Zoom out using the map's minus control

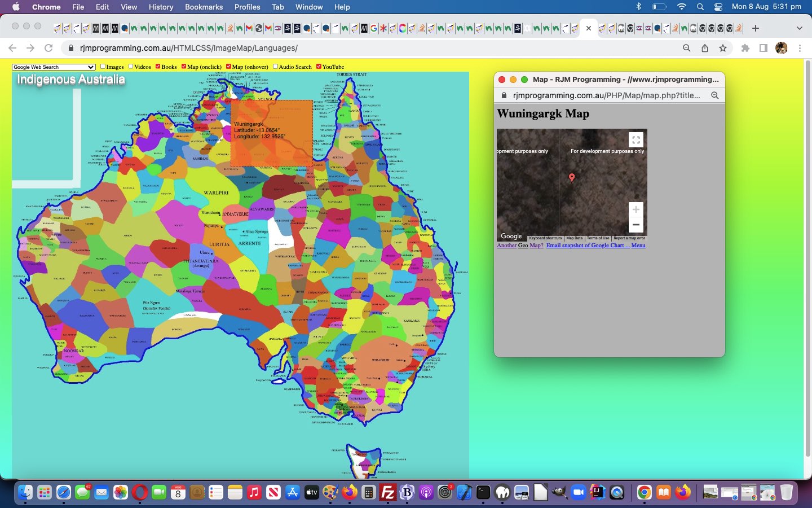(636, 224)
